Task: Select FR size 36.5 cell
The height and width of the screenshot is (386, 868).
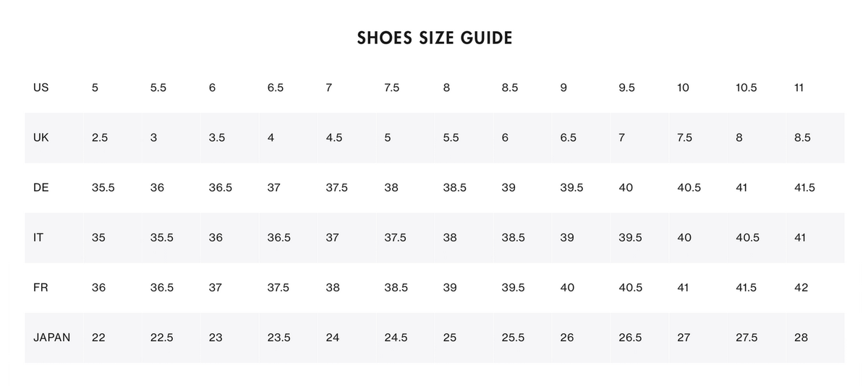Action: coord(162,287)
